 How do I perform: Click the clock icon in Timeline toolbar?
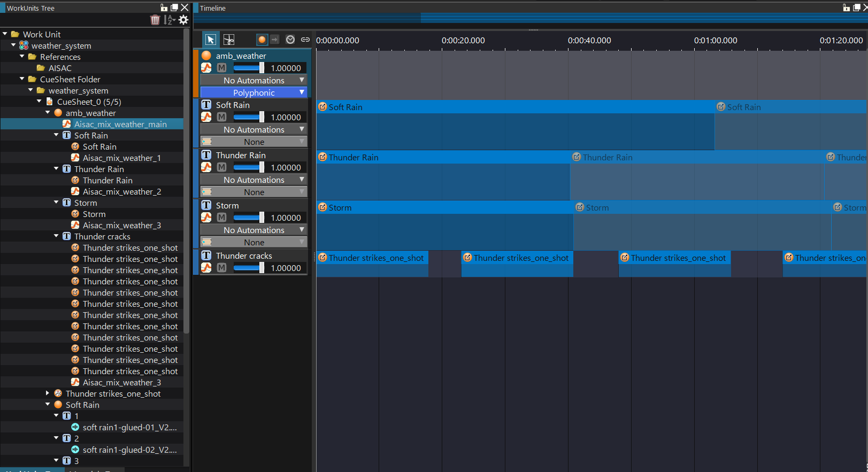[x=290, y=40]
